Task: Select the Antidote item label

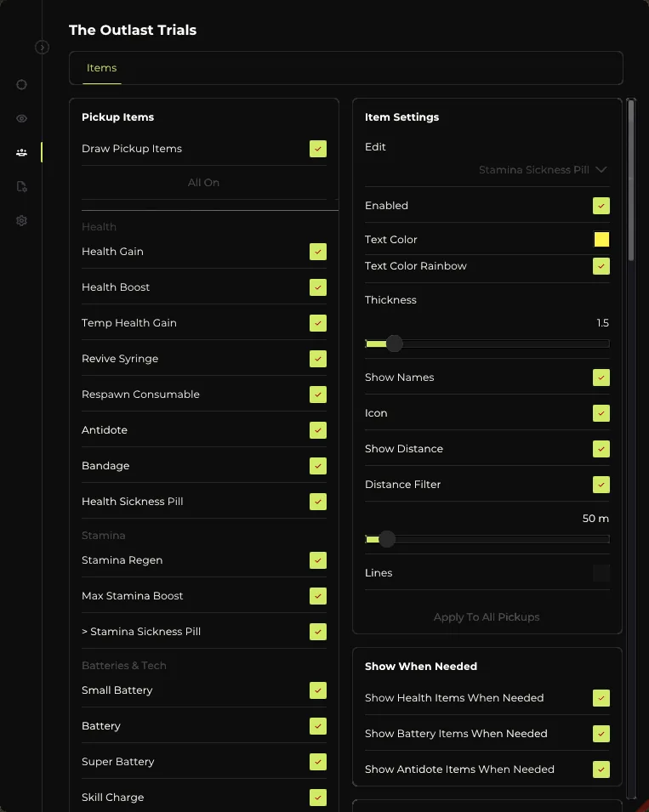Action: tap(104, 430)
